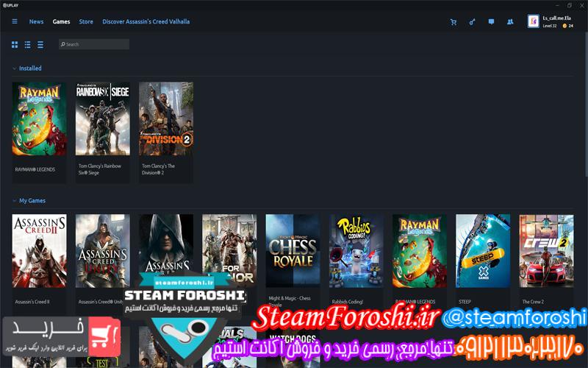Open Might & Magic Chess Royale tile
The width and height of the screenshot is (588, 368).
click(293, 251)
